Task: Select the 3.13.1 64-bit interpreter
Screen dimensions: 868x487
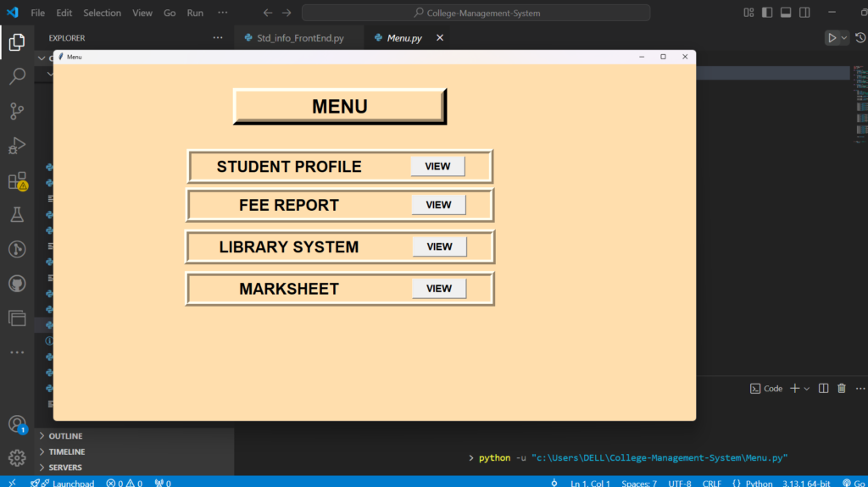Action: (x=806, y=483)
